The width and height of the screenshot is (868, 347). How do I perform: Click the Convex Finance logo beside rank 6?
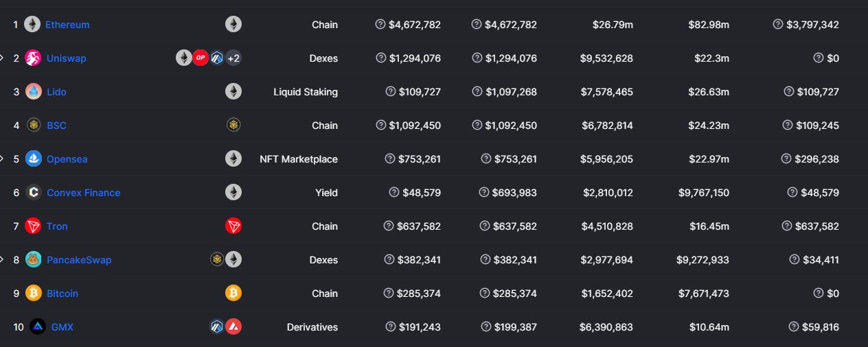pos(33,193)
